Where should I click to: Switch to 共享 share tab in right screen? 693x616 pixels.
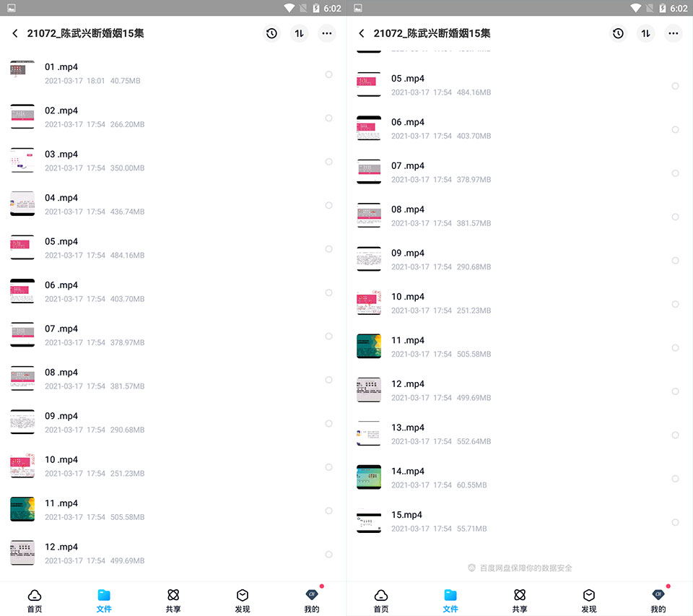519,601
